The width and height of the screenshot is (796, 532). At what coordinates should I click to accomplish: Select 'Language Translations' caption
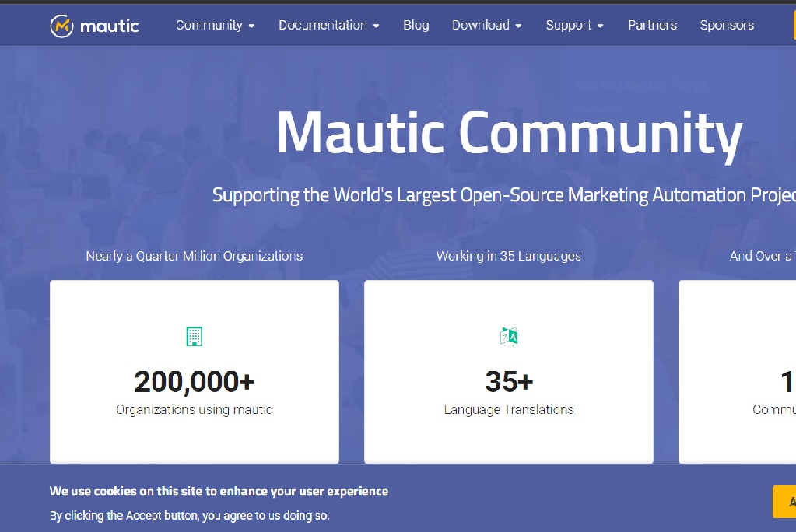[x=509, y=410]
